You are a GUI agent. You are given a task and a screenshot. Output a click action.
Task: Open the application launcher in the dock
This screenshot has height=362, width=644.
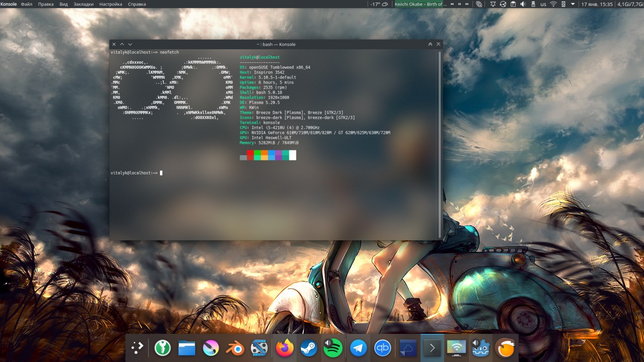[137, 348]
